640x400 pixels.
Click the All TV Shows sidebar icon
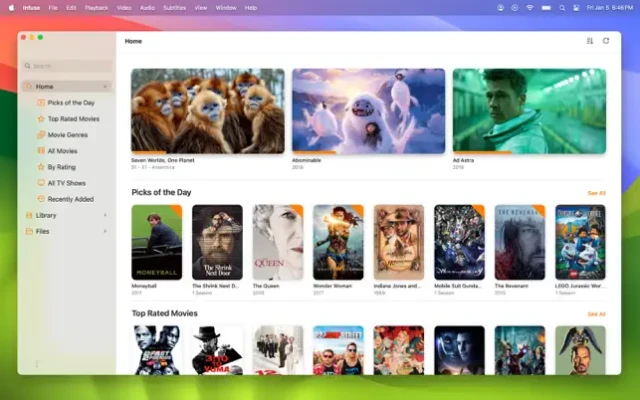pyautogui.click(x=40, y=183)
